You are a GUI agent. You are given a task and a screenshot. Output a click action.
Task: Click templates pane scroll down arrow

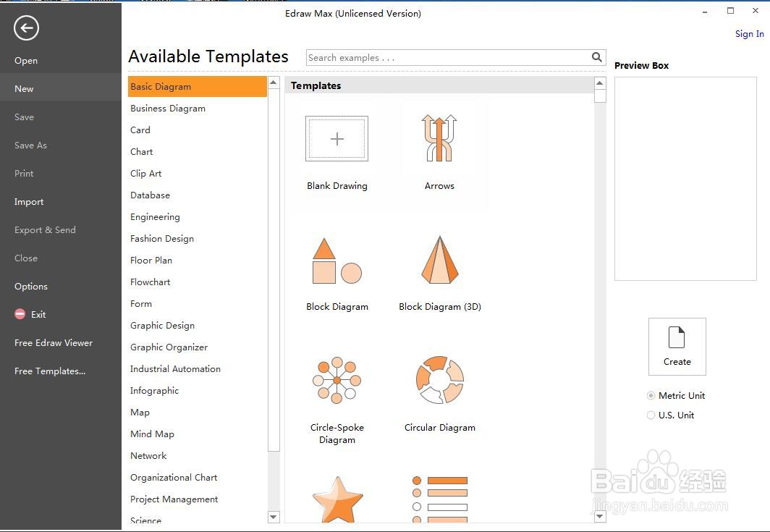point(600,517)
